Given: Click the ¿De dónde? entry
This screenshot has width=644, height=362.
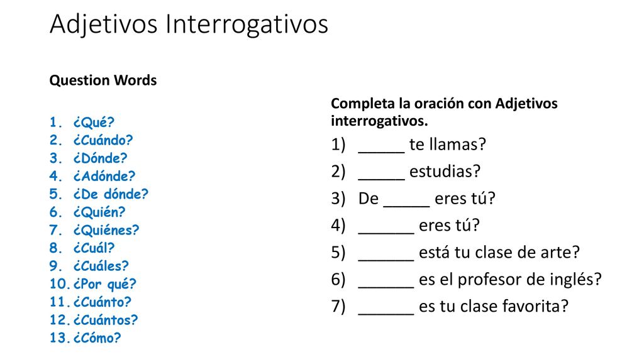Looking at the screenshot, I should point(111,194).
